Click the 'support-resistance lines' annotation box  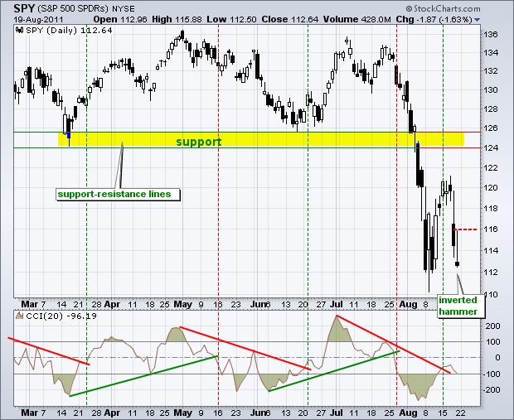[118, 195]
